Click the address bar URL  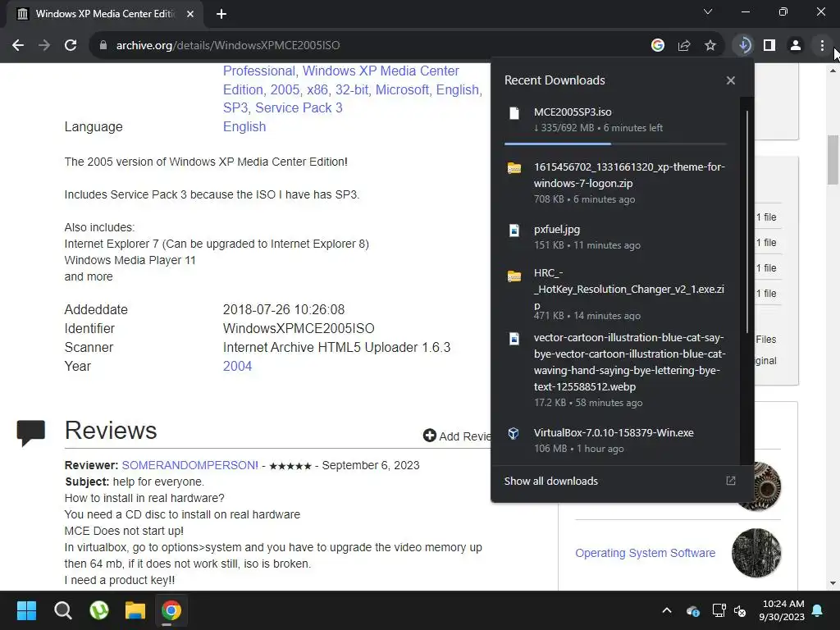coord(228,46)
